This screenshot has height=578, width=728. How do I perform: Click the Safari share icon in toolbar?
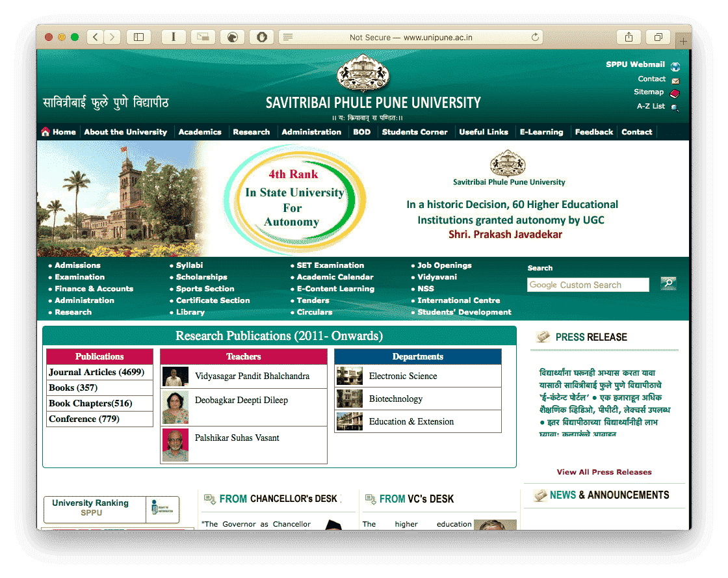628,37
